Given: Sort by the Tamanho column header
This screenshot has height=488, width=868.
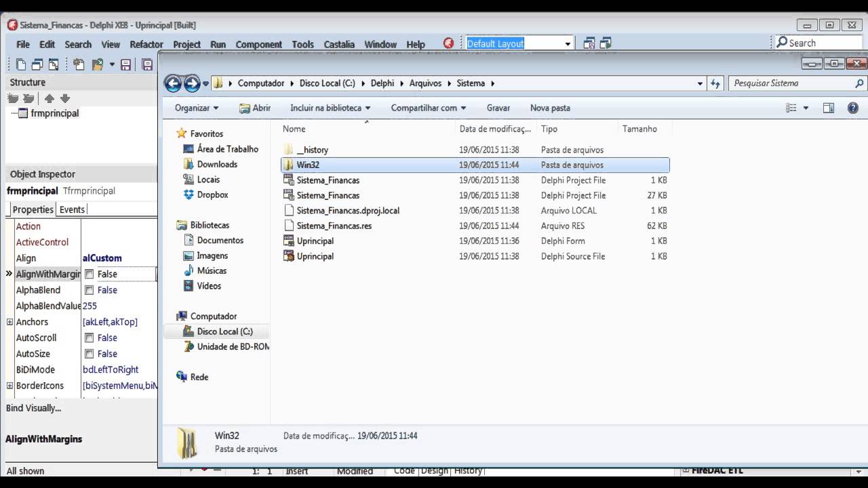Looking at the screenshot, I should pos(639,129).
